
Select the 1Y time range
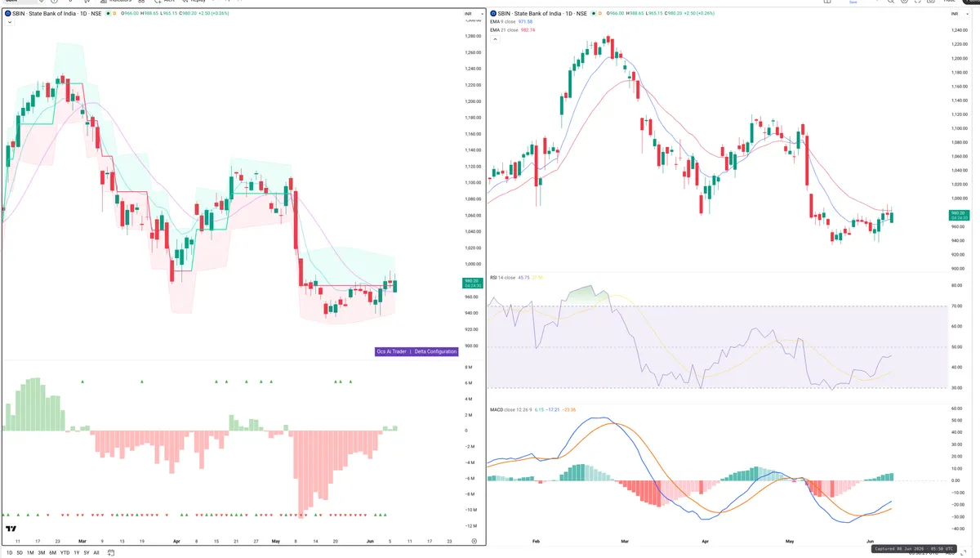pos(77,552)
